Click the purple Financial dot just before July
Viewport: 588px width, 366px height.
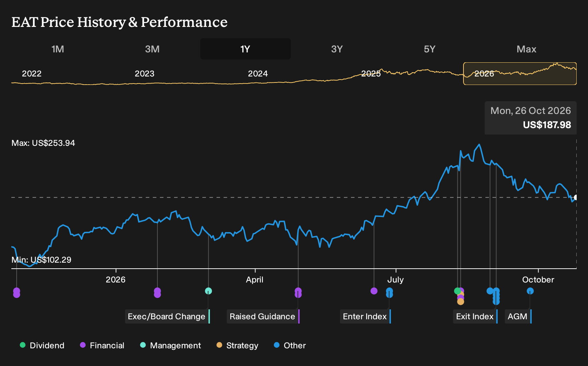point(374,291)
